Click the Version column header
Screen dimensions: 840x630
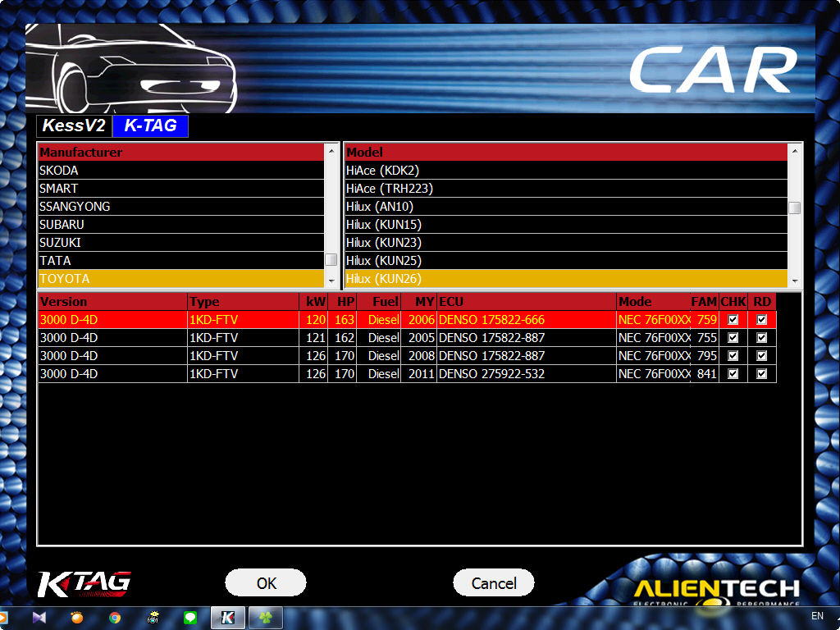coord(113,302)
